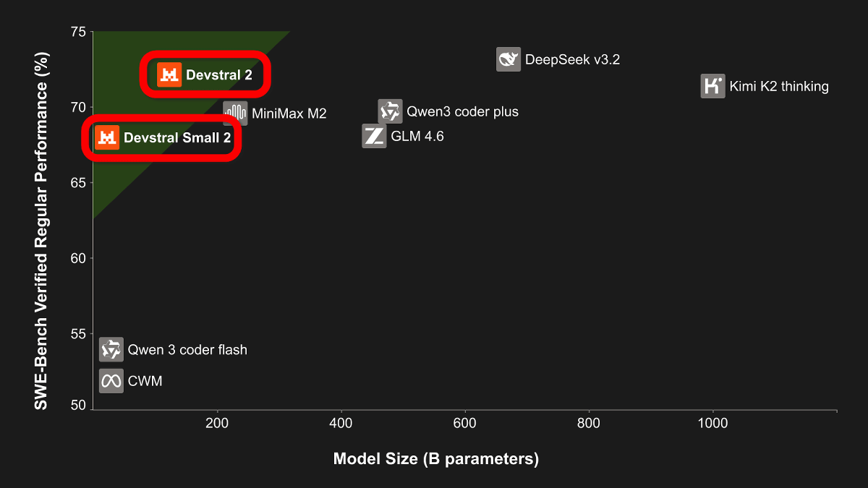Click the MiniMax M2 label
This screenshot has height=488, width=868.
pyautogui.click(x=289, y=114)
